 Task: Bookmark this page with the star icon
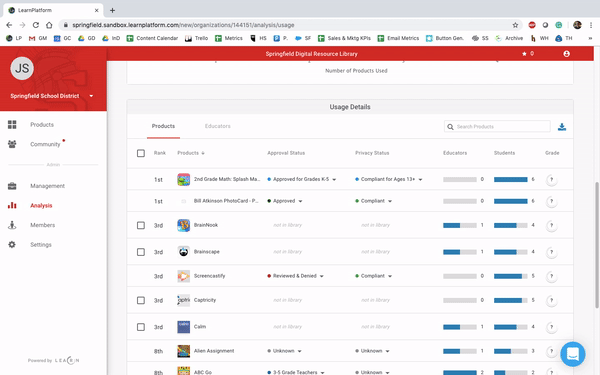(x=515, y=25)
